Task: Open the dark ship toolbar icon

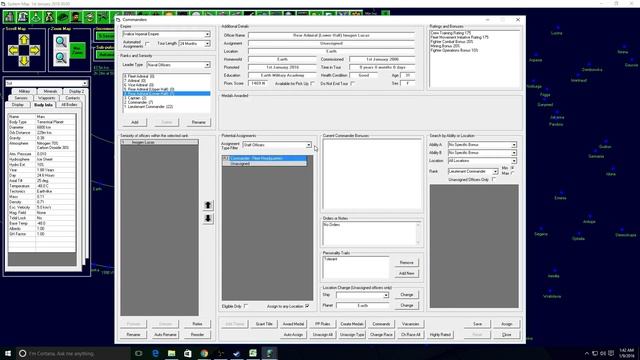Action: pyautogui.click(x=63, y=17)
